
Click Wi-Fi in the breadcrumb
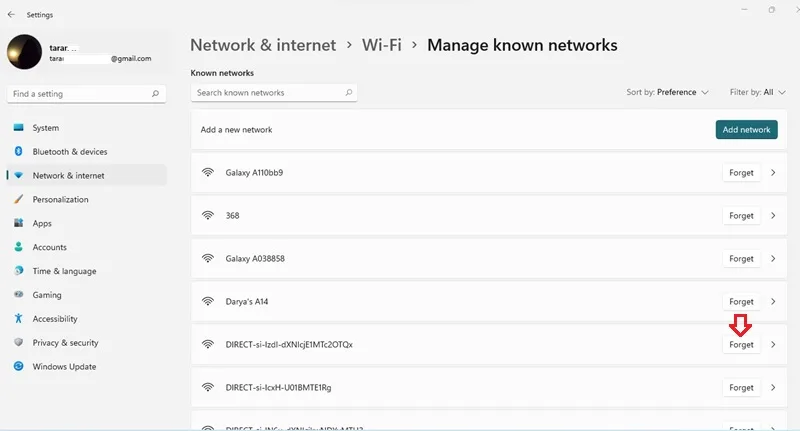[382, 45]
